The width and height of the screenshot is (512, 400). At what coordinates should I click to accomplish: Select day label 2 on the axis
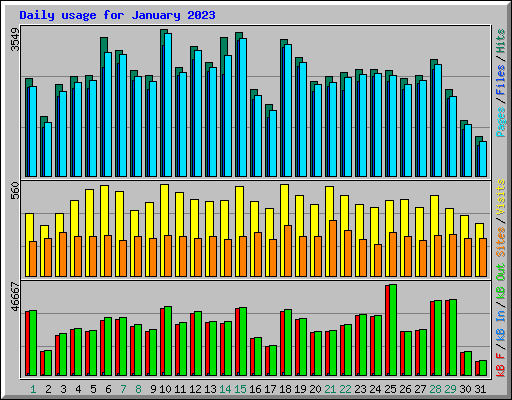tap(48, 389)
